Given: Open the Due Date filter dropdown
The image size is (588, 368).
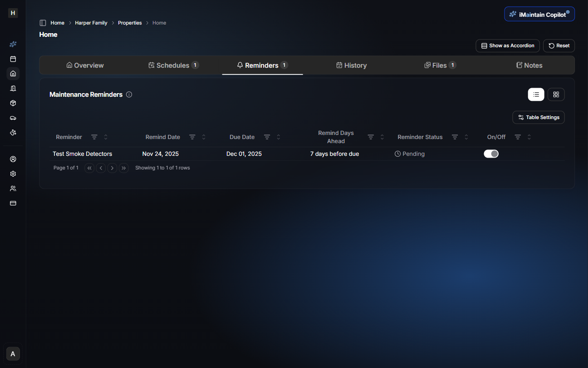Looking at the screenshot, I should tap(267, 137).
